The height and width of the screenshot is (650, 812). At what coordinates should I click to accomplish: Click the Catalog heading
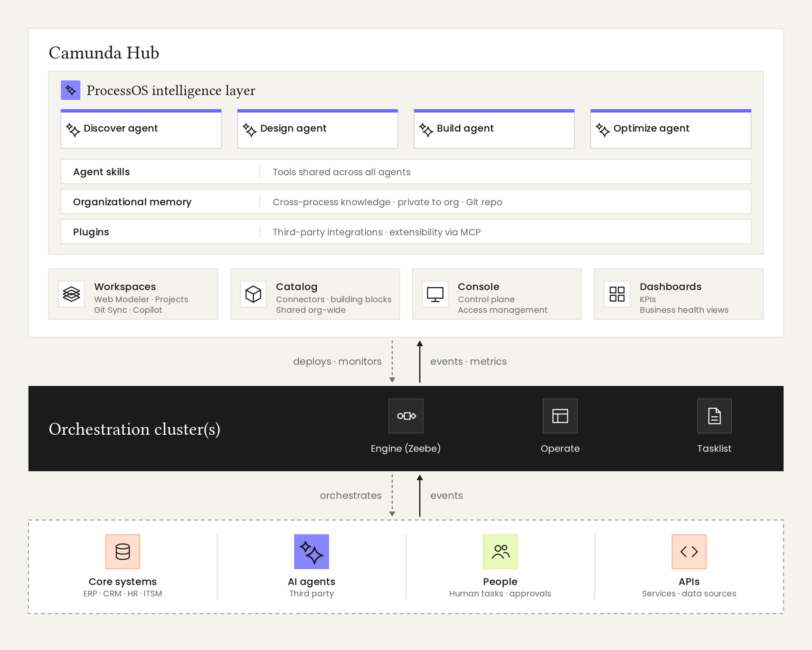[x=297, y=287]
